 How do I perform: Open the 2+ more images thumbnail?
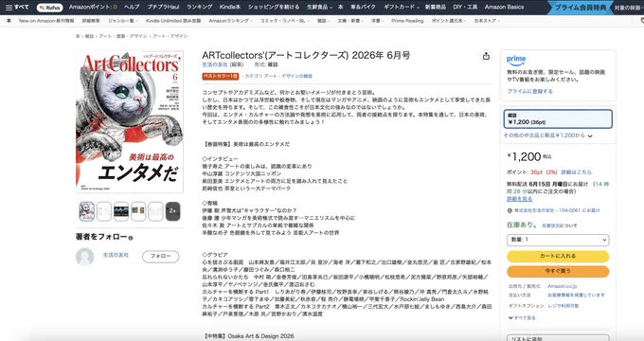(x=173, y=211)
